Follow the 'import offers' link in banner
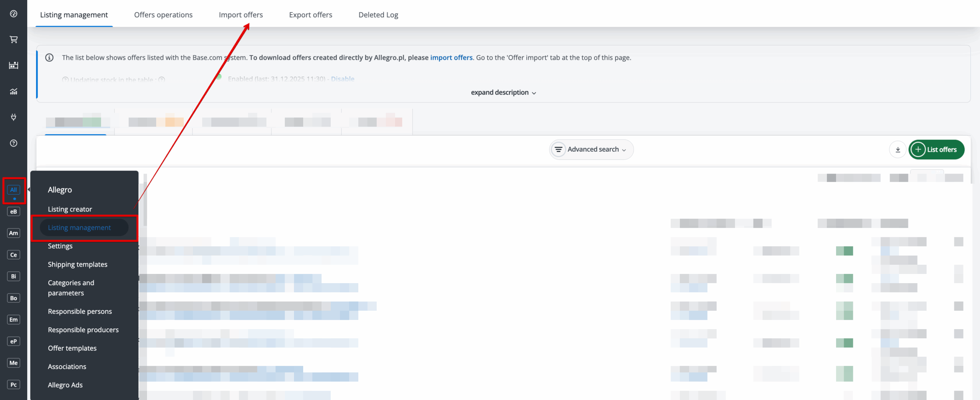 pyautogui.click(x=451, y=58)
